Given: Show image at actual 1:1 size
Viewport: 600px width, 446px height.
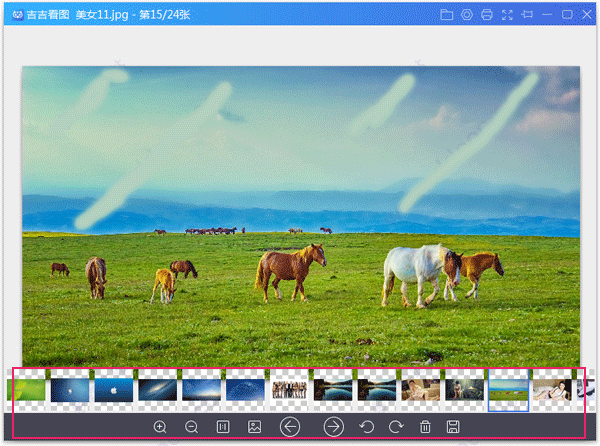Looking at the screenshot, I should click(x=223, y=426).
